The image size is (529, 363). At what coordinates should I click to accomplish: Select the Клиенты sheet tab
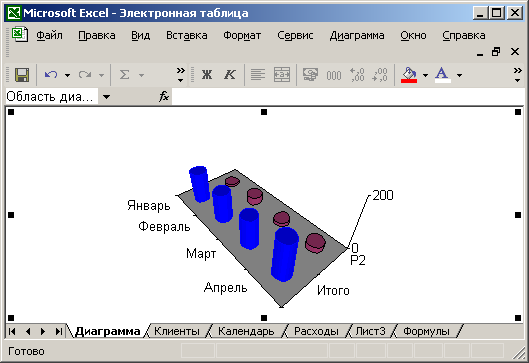click(x=177, y=331)
